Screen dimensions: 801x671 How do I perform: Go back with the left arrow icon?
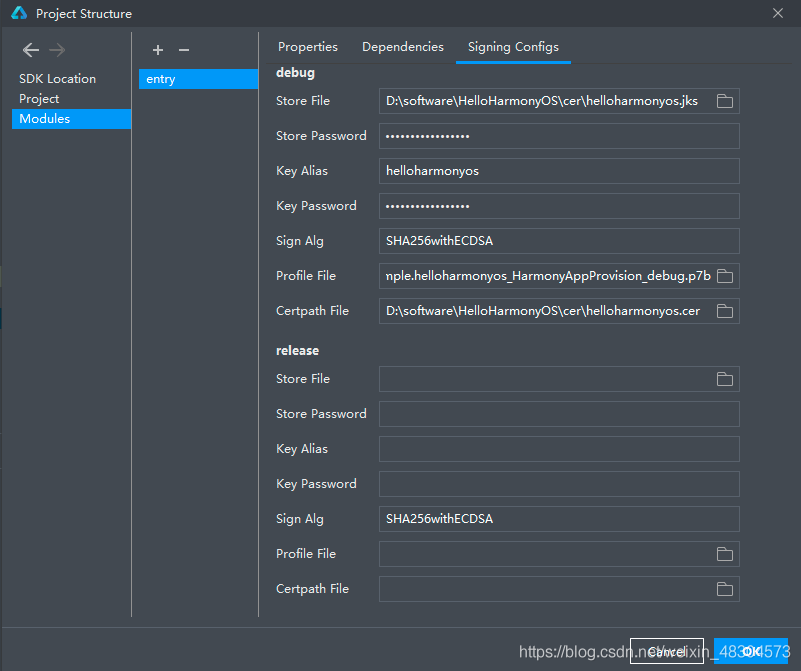point(31,50)
